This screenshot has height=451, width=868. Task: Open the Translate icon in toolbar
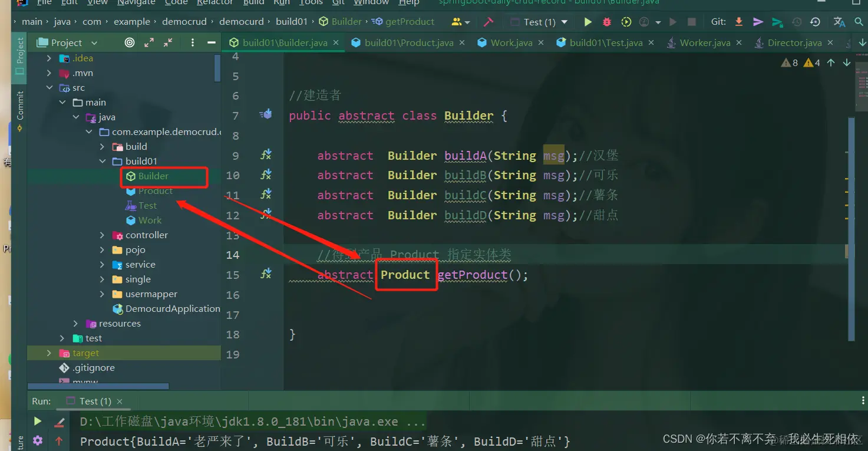tap(840, 22)
